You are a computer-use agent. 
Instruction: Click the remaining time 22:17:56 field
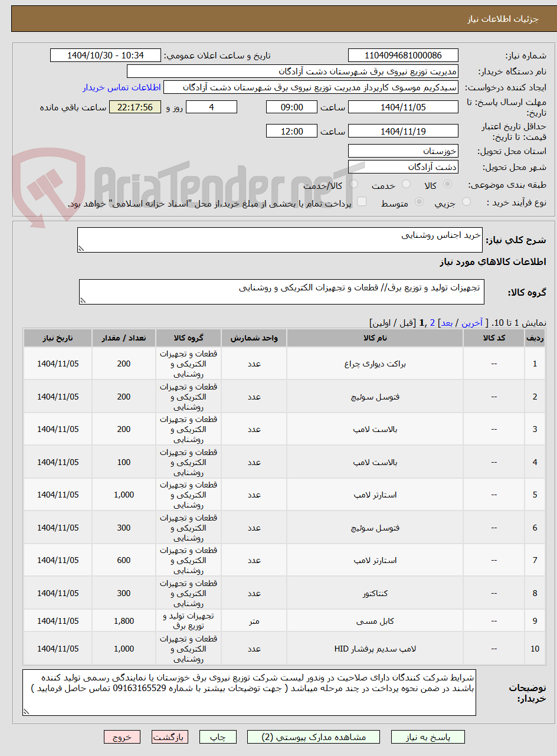coord(135,107)
